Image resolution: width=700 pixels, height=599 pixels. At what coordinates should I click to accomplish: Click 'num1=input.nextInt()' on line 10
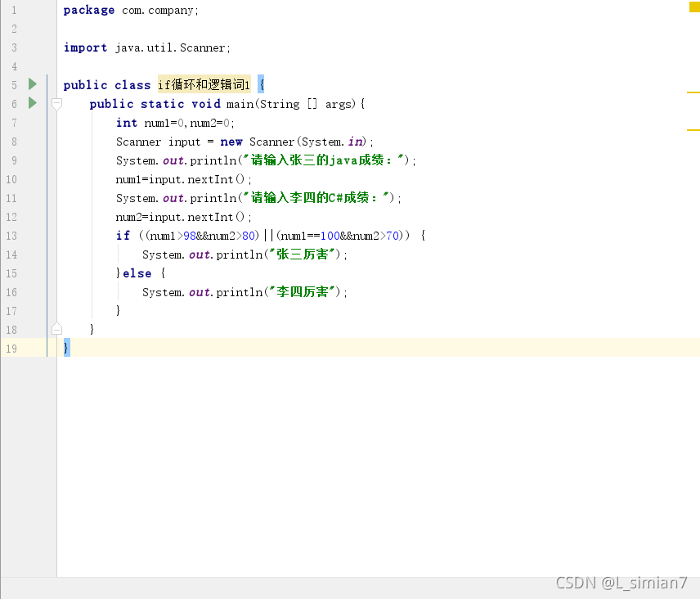click(x=181, y=179)
